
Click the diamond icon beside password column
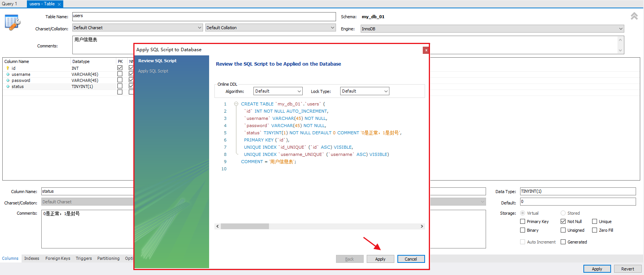tap(8, 80)
